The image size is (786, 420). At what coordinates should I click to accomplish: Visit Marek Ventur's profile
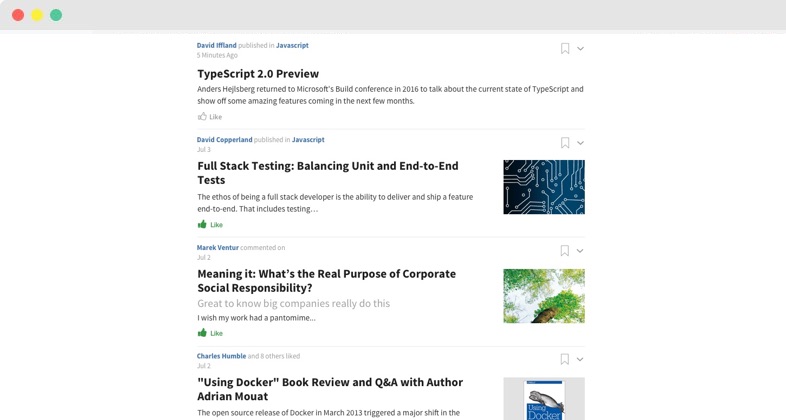[x=218, y=248]
